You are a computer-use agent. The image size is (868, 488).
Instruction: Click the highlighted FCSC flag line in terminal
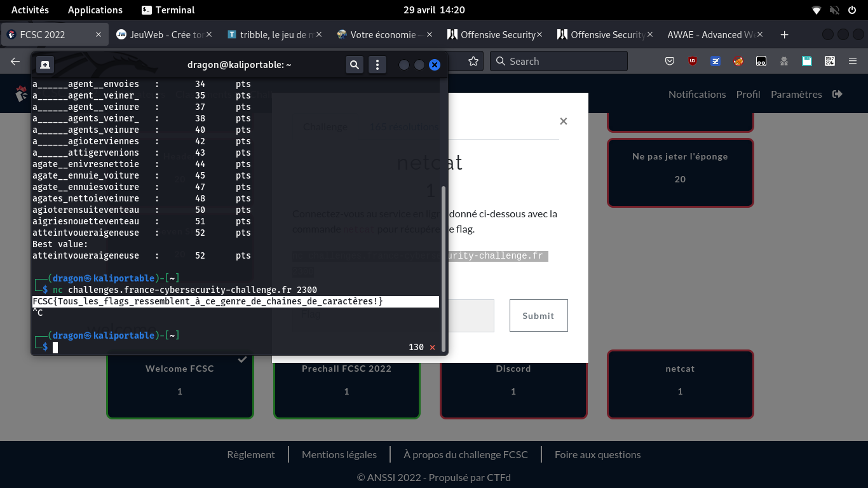coord(236,301)
